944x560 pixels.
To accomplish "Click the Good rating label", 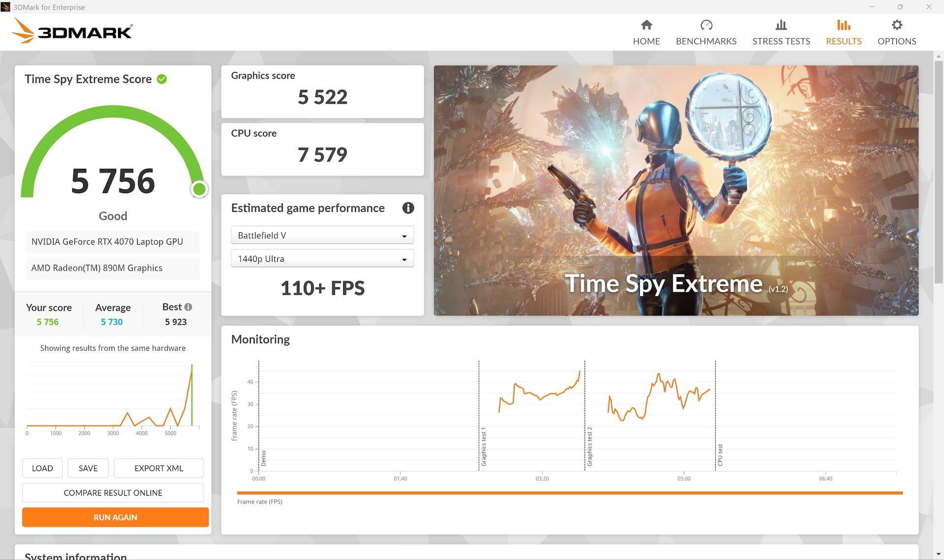I will (113, 216).
